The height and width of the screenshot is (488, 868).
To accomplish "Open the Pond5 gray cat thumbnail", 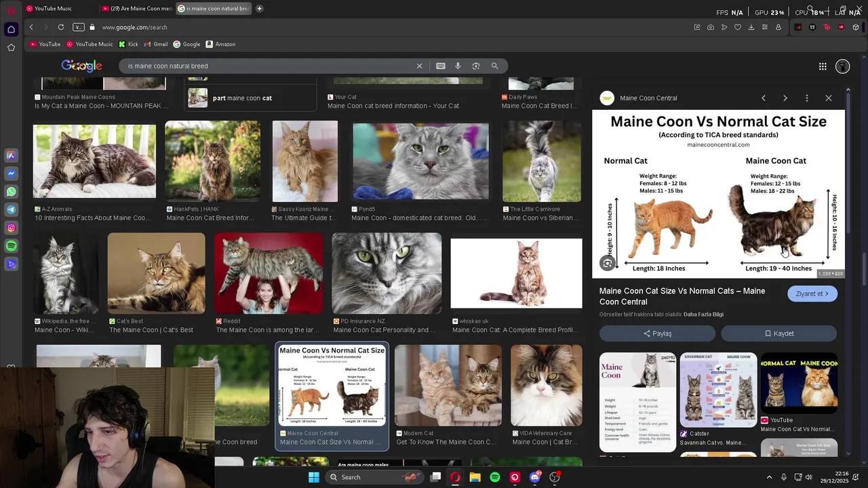I will click(x=420, y=161).
